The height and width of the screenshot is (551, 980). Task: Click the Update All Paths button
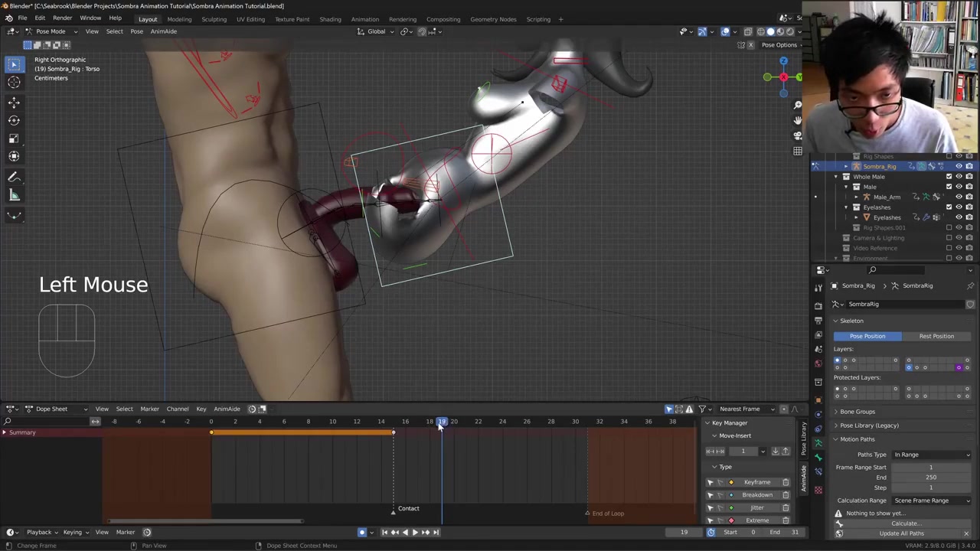pyautogui.click(x=901, y=533)
